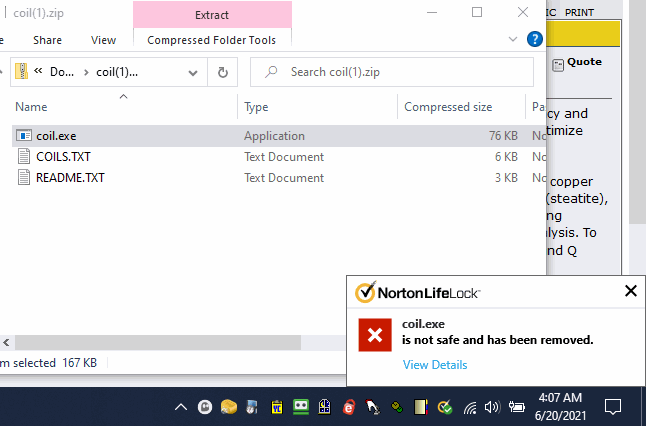
Task: Click the breadcrumb double-chevron overflow
Action: 38,71
